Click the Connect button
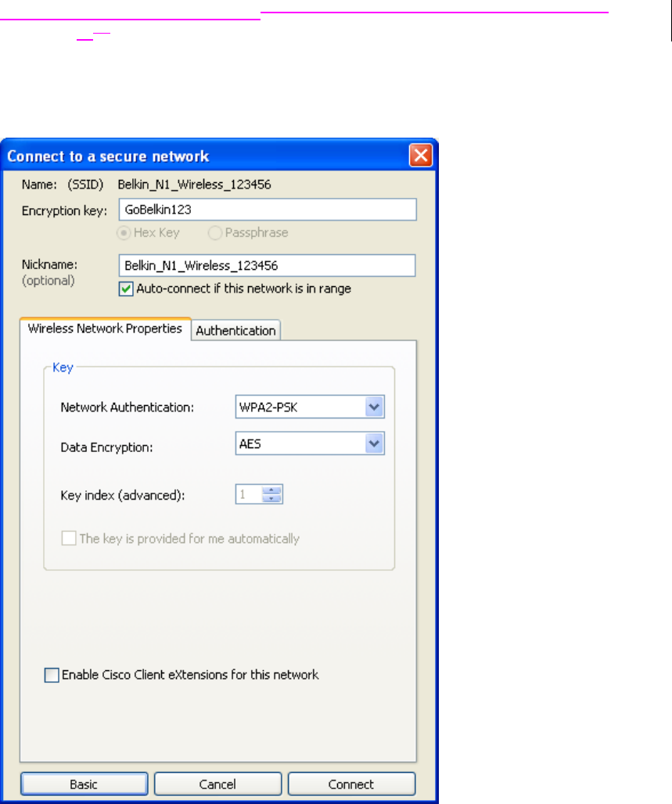672x804 pixels. [x=351, y=784]
